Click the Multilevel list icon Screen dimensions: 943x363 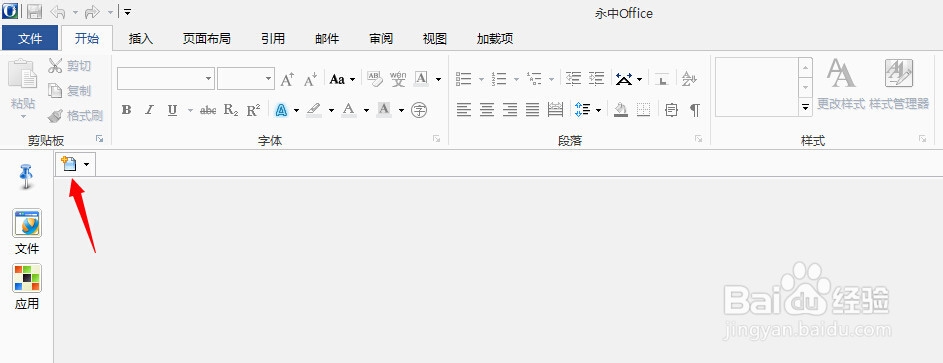[x=535, y=79]
